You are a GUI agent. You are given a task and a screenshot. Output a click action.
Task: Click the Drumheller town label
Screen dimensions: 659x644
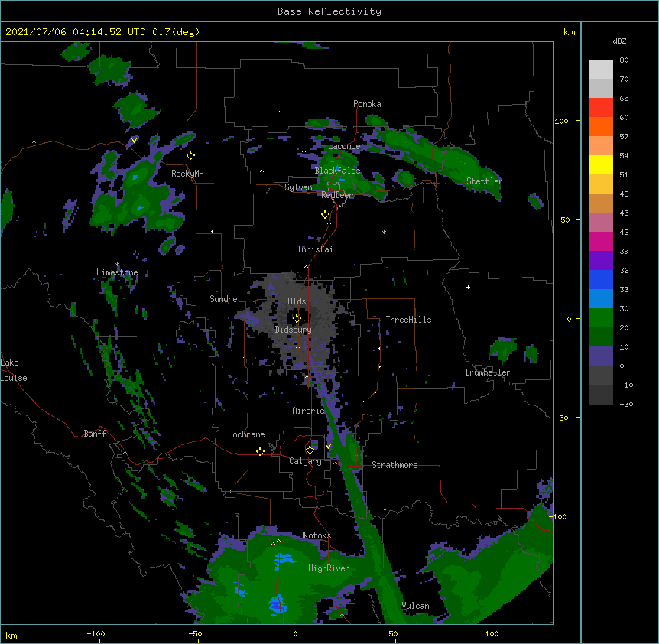tap(488, 372)
